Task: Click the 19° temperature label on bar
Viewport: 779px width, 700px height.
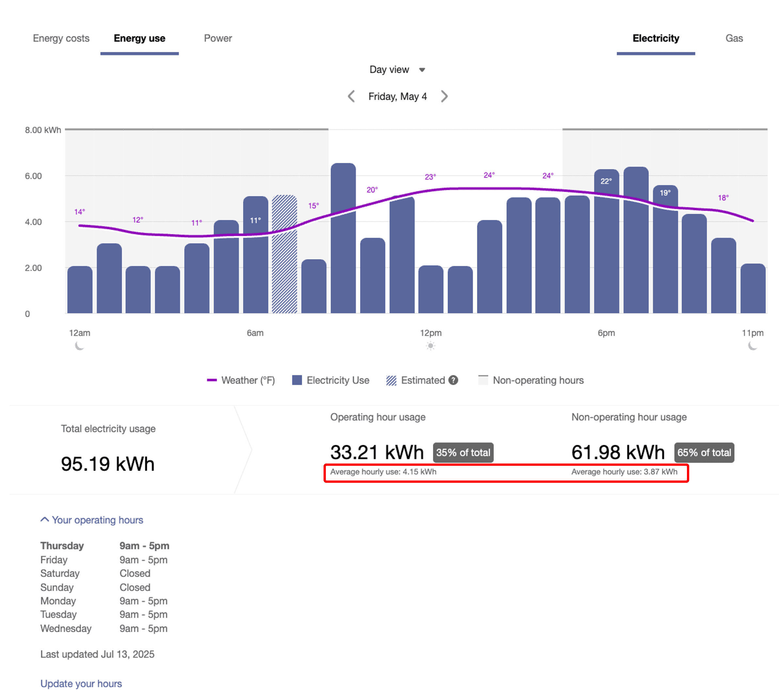Action: [665, 193]
